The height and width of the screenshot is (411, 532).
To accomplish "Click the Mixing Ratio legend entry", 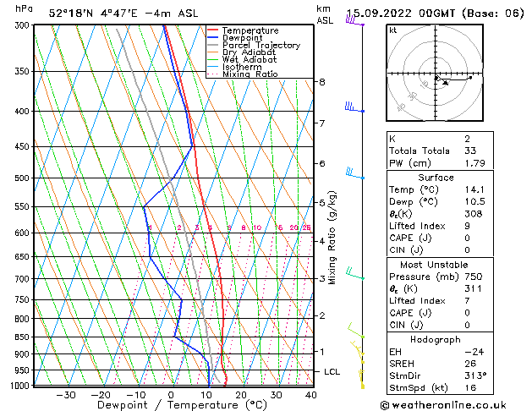I will pyautogui.click(x=250, y=74).
